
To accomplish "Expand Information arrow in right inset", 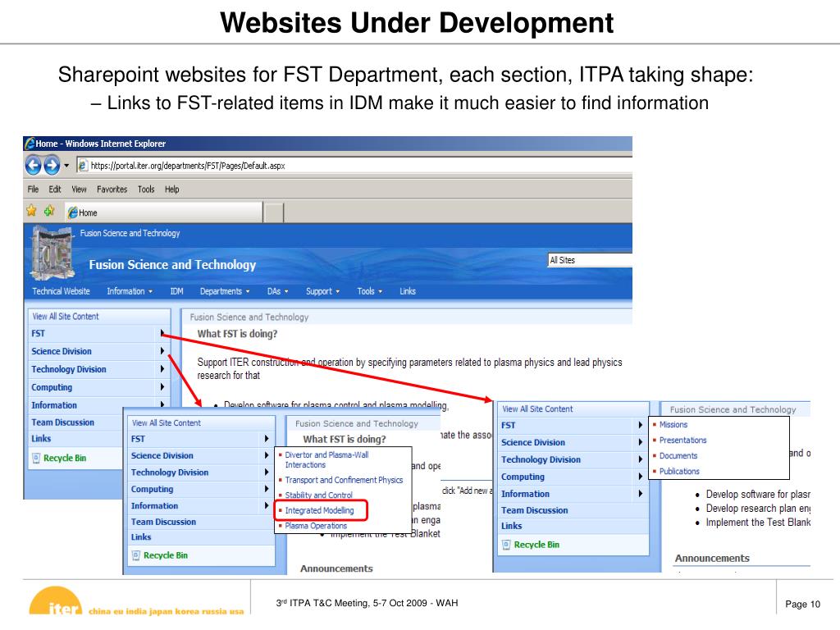I will click(640, 493).
